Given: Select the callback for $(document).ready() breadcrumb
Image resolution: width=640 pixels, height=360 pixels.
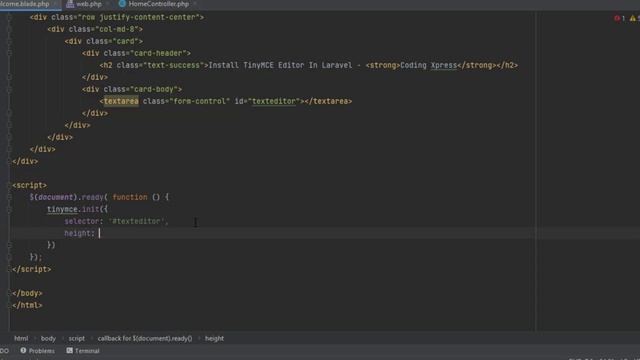Looking at the screenshot, I should point(145,338).
